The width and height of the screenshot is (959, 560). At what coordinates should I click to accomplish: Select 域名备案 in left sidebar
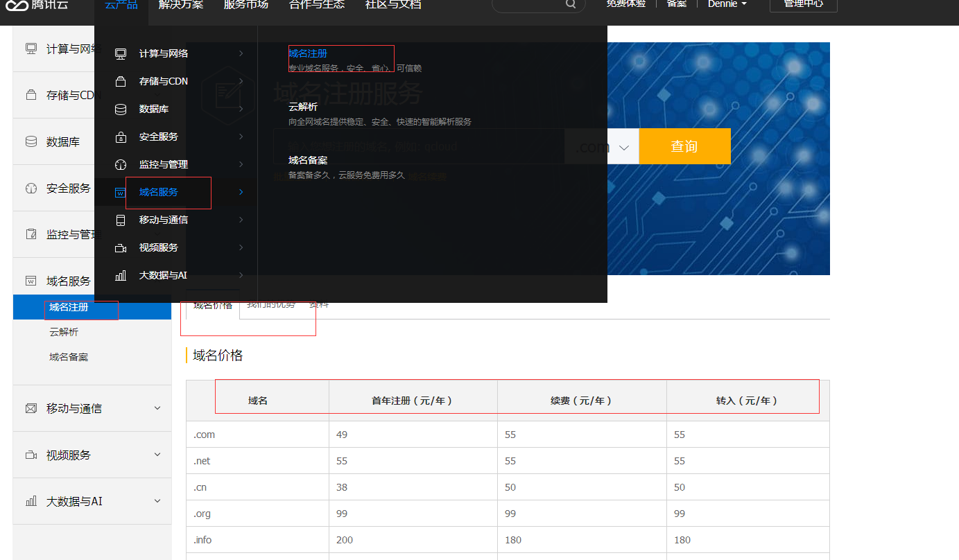[x=69, y=357]
